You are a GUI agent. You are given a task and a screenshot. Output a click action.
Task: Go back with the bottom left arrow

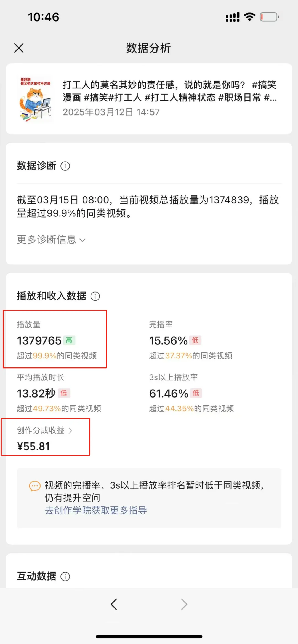(114, 604)
